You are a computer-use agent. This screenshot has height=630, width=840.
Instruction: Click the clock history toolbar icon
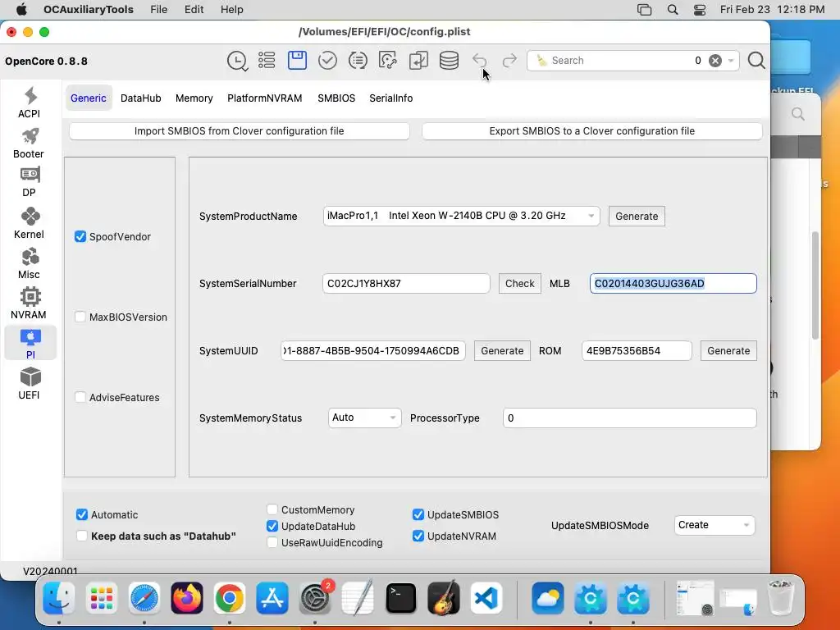tap(237, 61)
